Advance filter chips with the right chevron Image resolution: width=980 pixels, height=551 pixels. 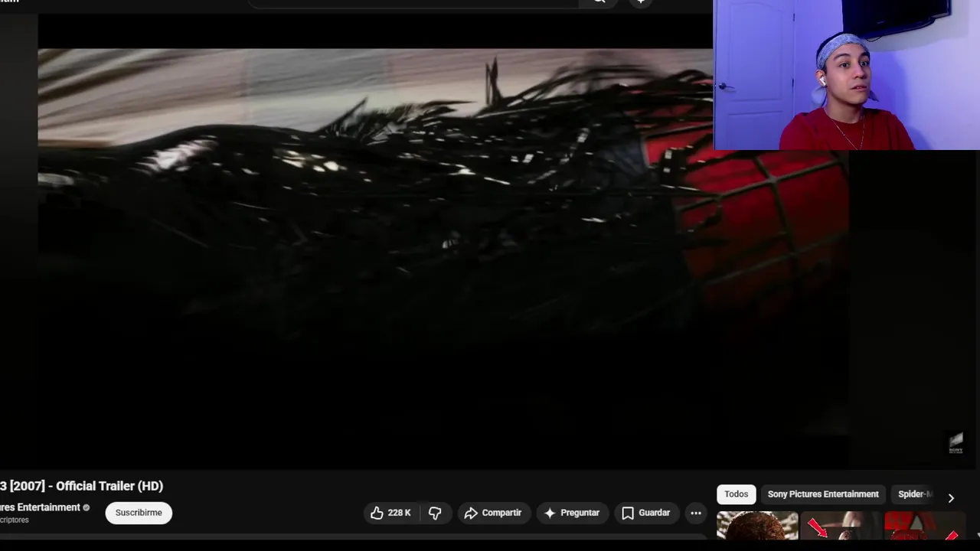tap(951, 497)
